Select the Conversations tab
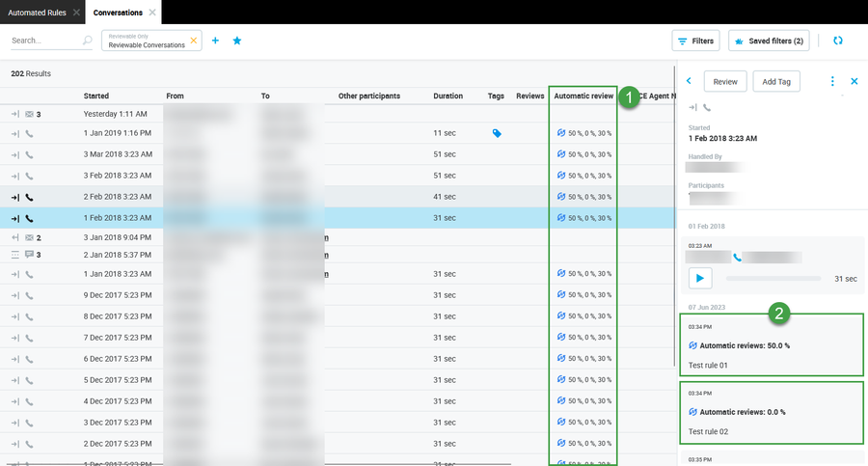This screenshot has height=466, width=868. 118,13
